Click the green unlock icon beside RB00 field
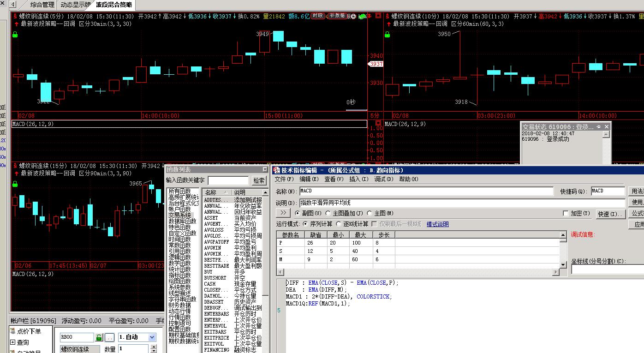 pyautogui.click(x=99, y=337)
